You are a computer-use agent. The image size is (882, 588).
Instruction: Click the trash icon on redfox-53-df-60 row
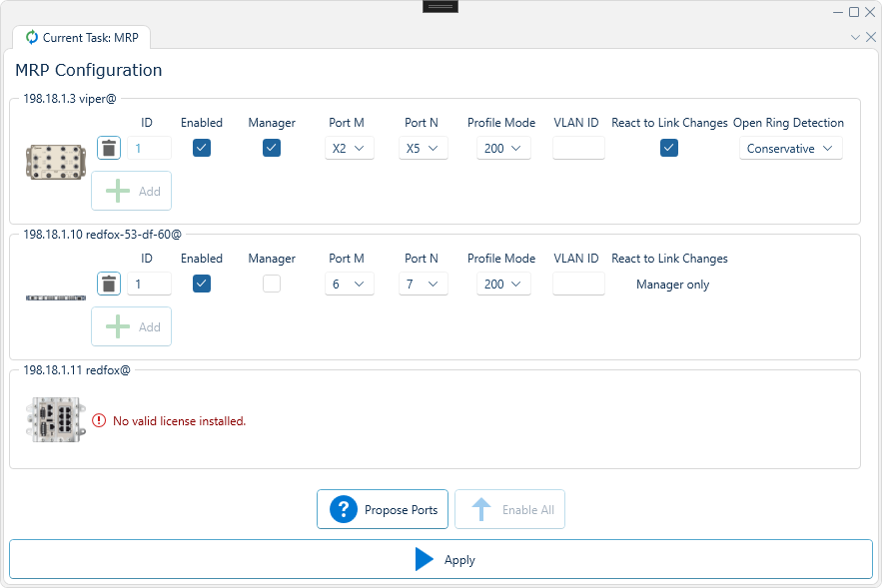pos(108,284)
